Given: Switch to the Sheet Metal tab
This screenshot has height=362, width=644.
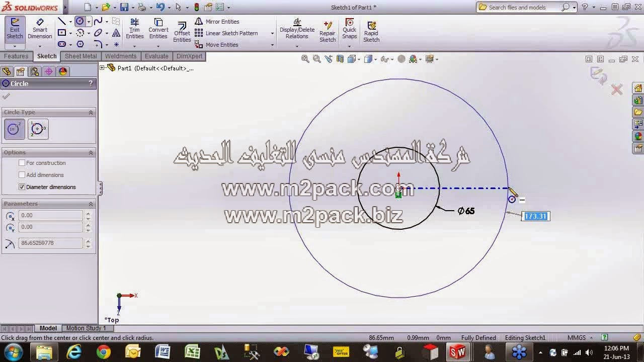Looking at the screenshot, I should coord(80,56).
